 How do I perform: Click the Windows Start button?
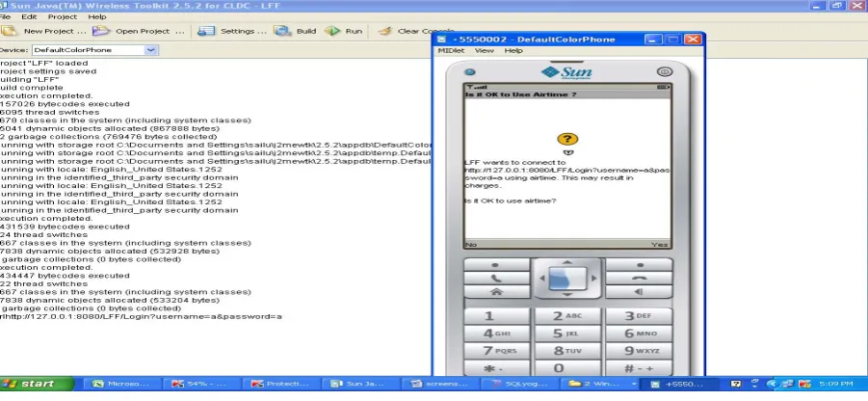click(37, 384)
